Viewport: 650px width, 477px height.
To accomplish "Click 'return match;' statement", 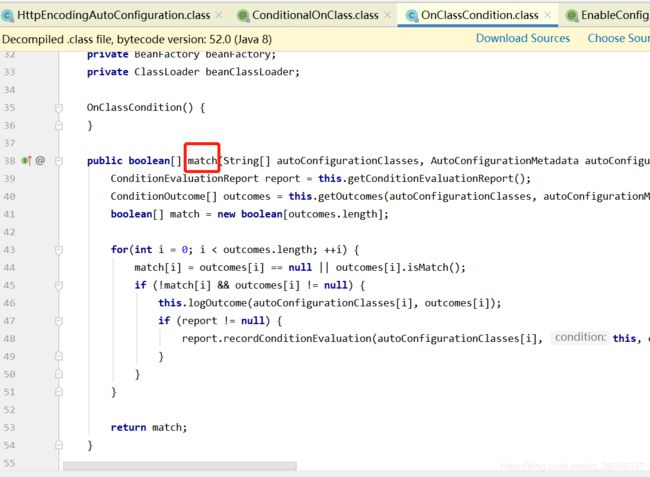I will pyautogui.click(x=149, y=428).
